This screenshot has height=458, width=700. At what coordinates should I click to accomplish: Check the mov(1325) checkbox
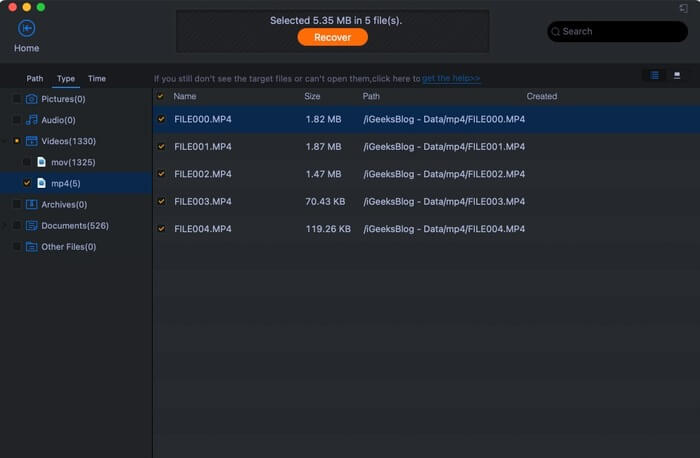(x=27, y=162)
